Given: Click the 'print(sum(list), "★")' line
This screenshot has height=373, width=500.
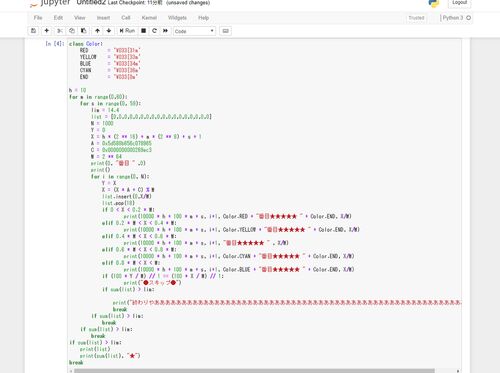Looking at the screenshot, I should (110, 356).
